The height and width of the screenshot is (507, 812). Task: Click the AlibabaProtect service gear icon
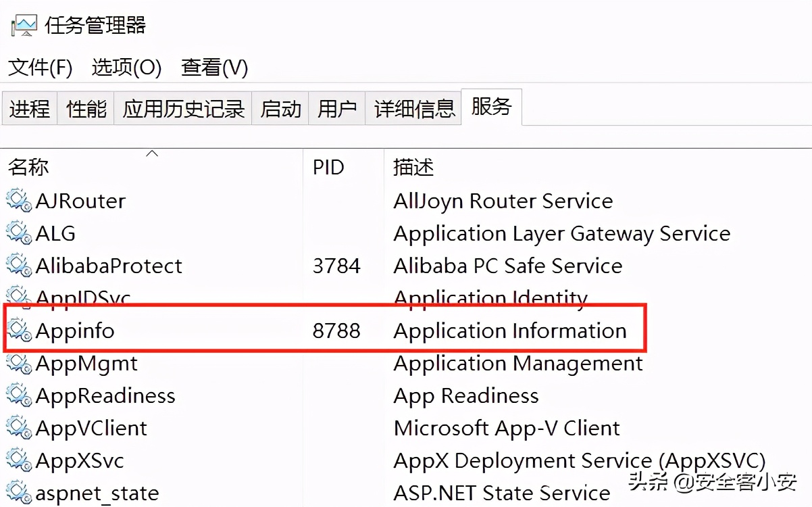pyautogui.click(x=17, y=266)
